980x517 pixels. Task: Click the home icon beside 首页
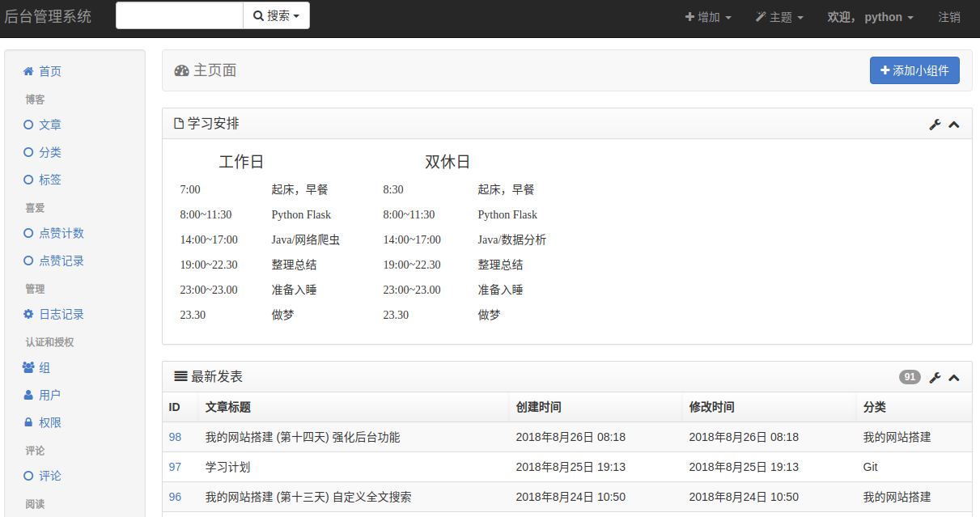click(28, 71)
